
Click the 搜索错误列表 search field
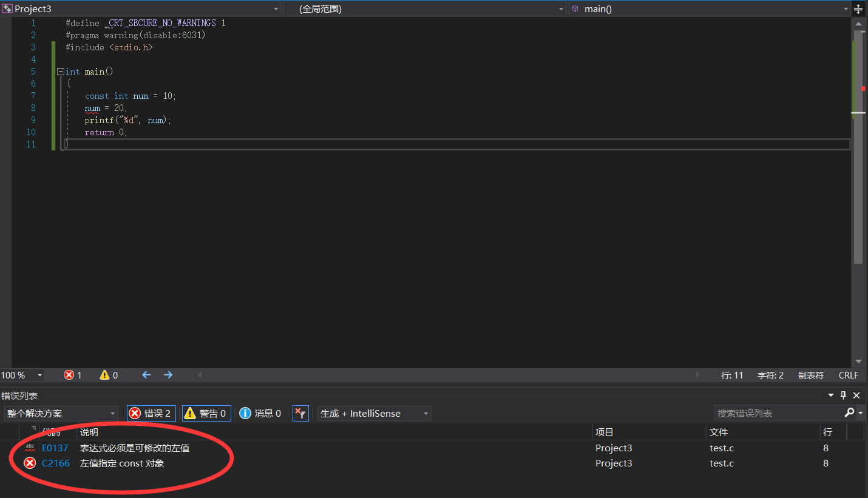coord(778,413)
